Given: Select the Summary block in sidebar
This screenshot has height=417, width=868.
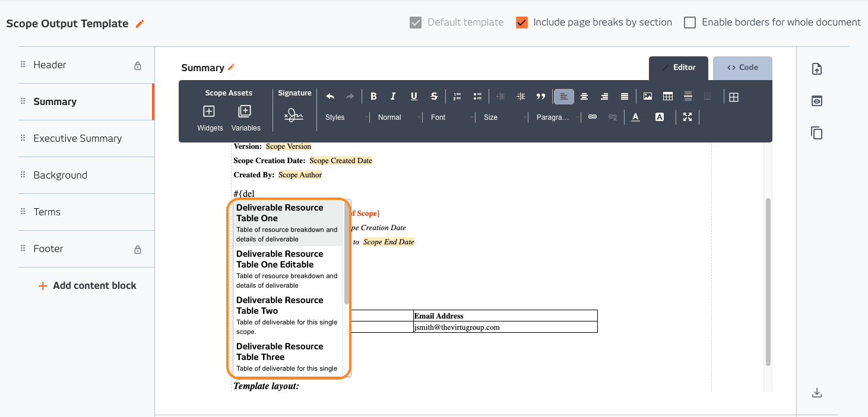Looking at the screenshot, I should (x=87, y=102).
